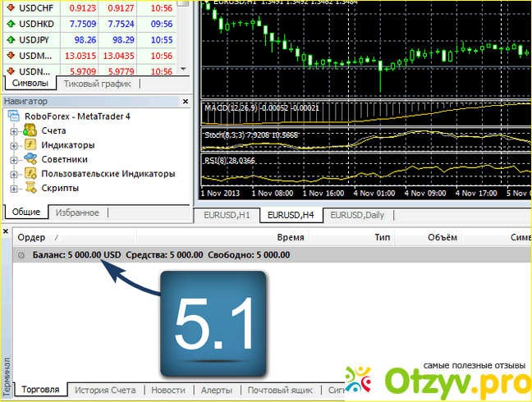
Task: Click the green arrow icon beside USDCHF
Action: [x=11, y=9]
